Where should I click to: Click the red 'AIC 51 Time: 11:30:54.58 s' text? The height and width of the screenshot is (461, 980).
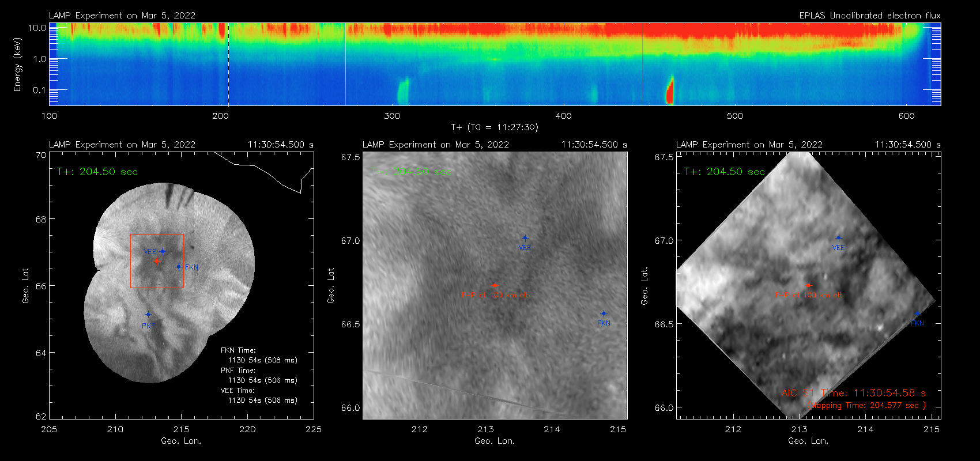854,393
